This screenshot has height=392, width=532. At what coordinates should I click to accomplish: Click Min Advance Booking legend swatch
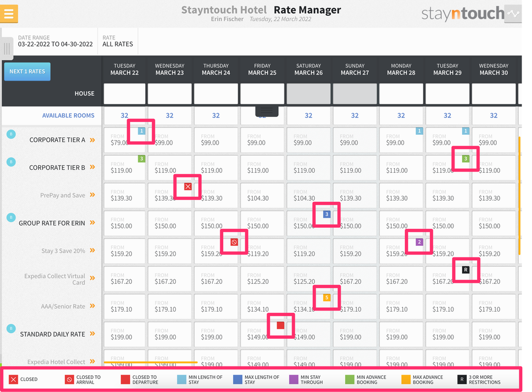349,379
